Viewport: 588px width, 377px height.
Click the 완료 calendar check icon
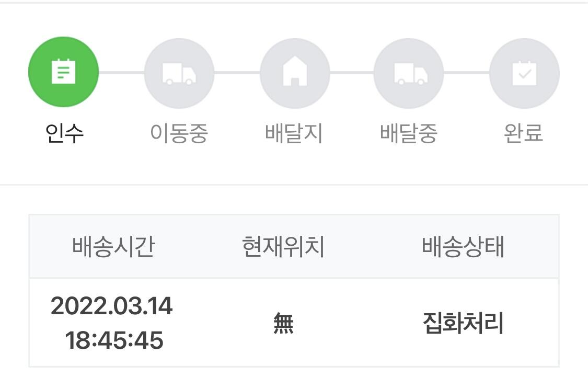[x=524, y=73]
